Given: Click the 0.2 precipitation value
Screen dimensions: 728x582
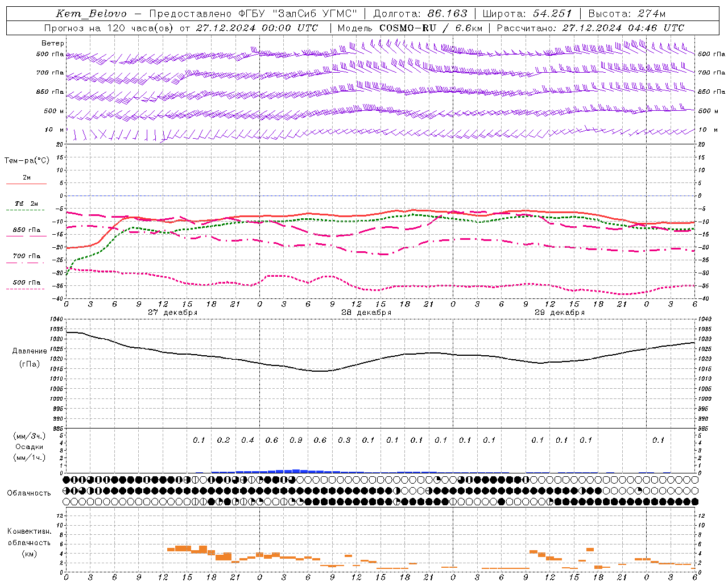Looking at the screenshot, I should point(224,440).
